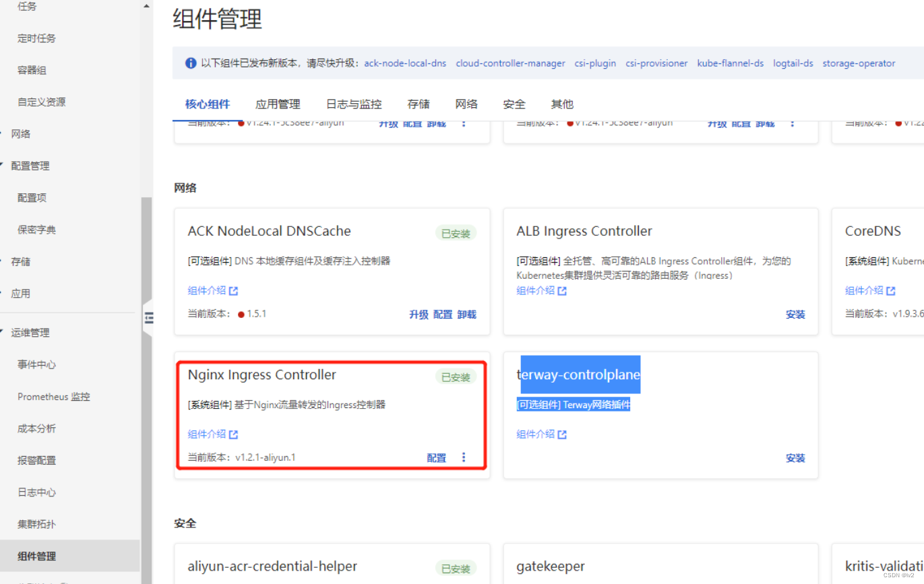Switch to 核心组件 tab
The width and height of the screenshot is (924, 584).
(208, 104)
